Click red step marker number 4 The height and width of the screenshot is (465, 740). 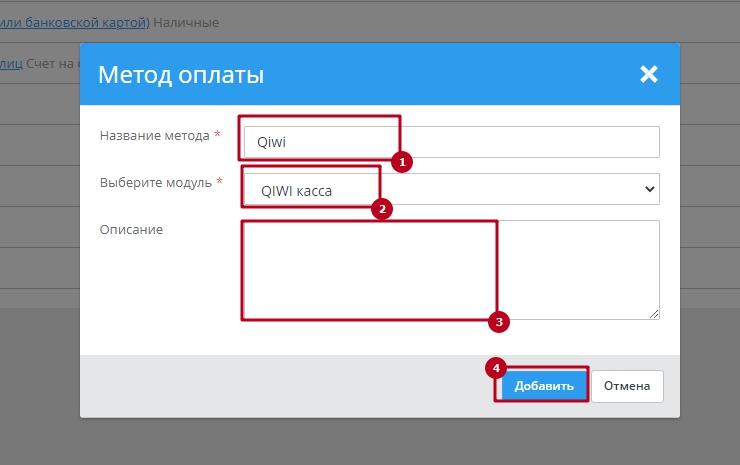click(x=494, y=367)
